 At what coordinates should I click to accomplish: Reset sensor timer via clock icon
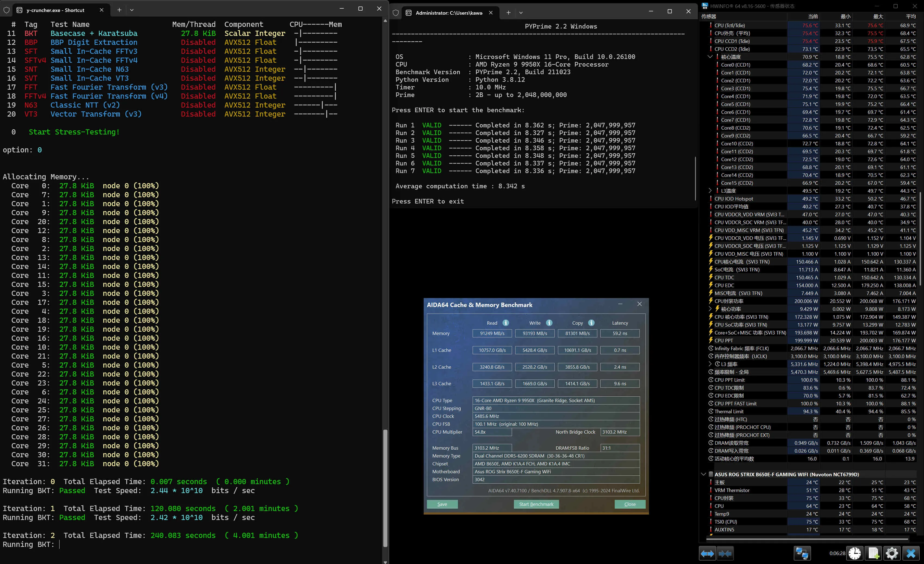(855, 553)
